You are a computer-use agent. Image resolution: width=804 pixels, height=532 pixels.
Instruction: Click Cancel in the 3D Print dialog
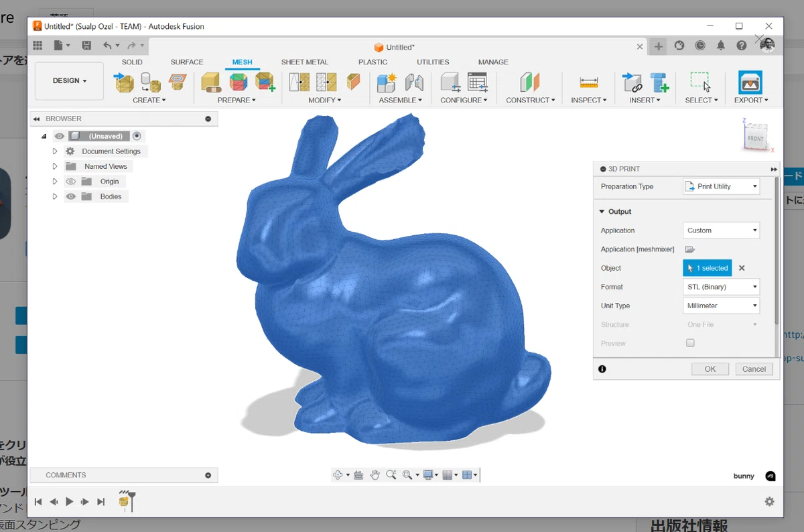click(x=754, y=369)
